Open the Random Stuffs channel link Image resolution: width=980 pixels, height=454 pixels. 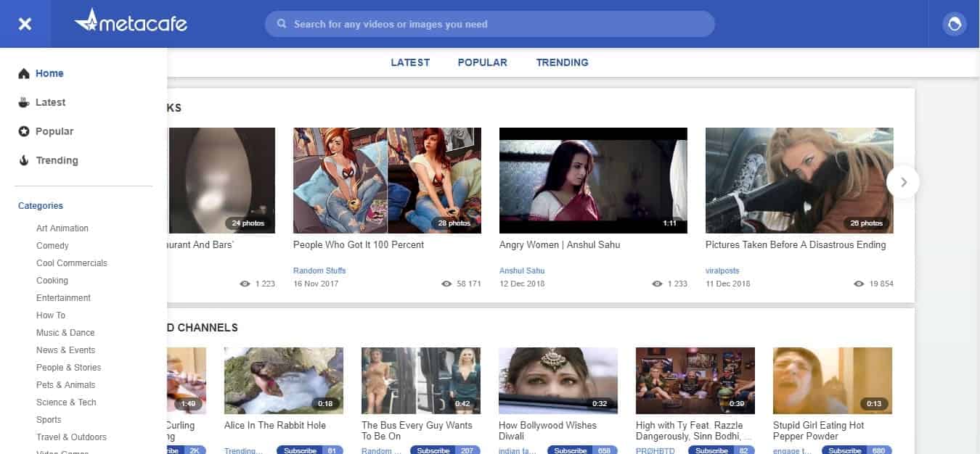click(319, 271)
